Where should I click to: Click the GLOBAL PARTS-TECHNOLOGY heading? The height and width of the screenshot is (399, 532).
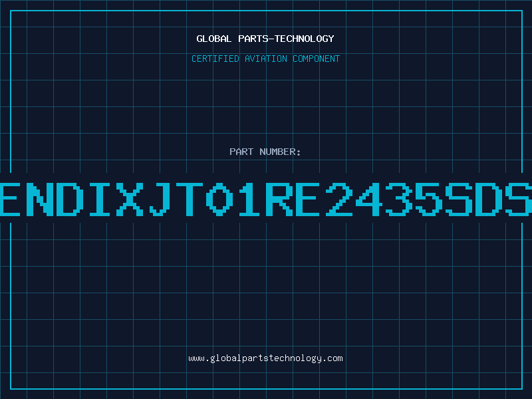tap(265, 39)
